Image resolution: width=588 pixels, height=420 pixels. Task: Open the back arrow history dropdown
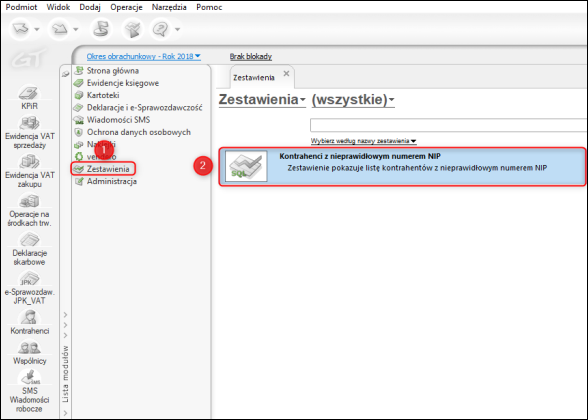(37, 29)
